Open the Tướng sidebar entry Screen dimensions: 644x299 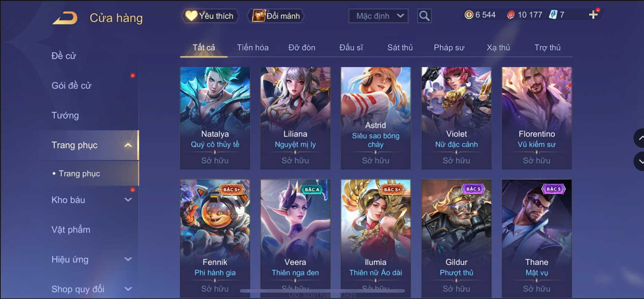65,115
